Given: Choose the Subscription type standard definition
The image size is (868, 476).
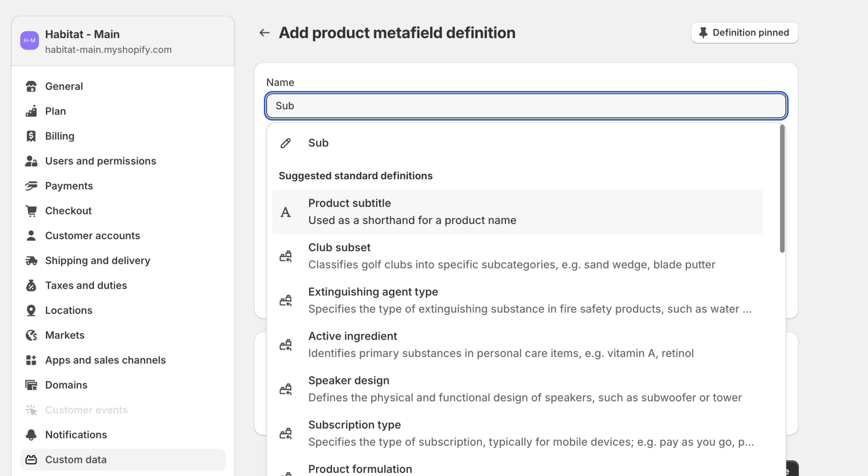Looking at the screenshot, I should [x=466, y=432].
